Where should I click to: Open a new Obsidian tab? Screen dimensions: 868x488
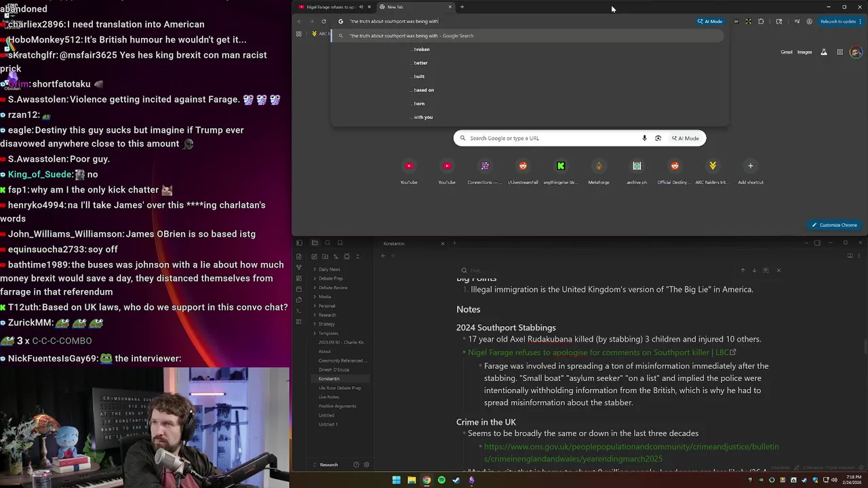point(454,243)
